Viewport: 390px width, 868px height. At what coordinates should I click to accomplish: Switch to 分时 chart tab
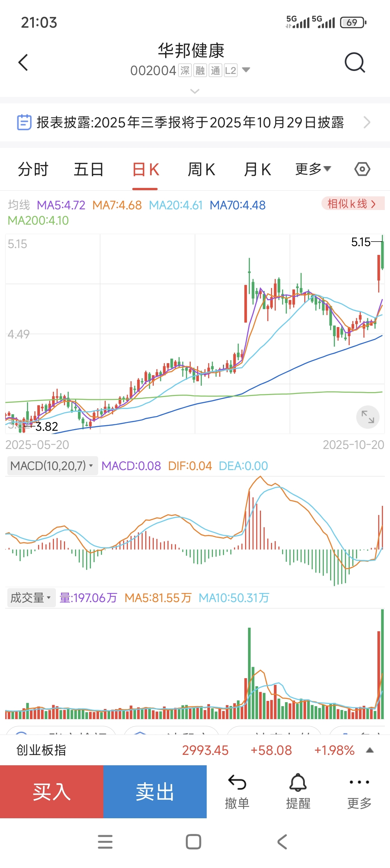[33, 169]
